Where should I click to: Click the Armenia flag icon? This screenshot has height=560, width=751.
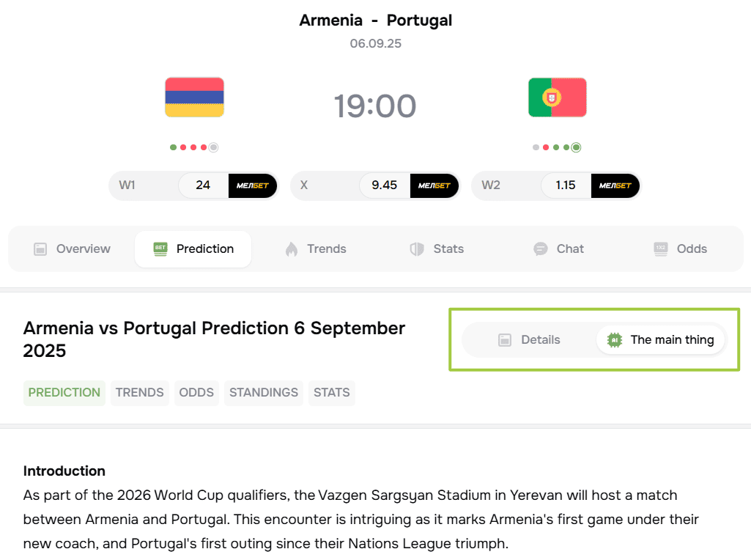pos(194,97)
